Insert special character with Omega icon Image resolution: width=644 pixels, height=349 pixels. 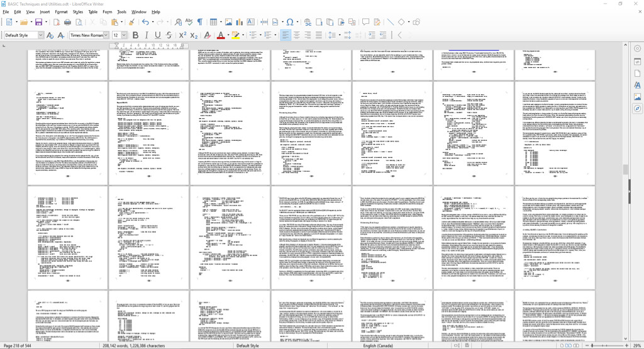tap(289, 22)
